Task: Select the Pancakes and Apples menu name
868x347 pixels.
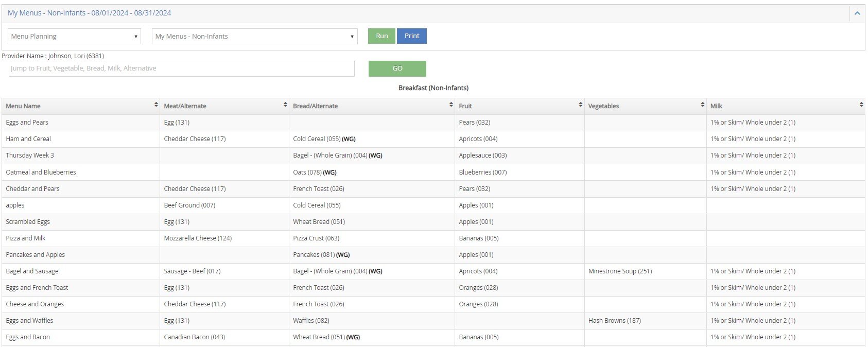Action: coord(35,255)
